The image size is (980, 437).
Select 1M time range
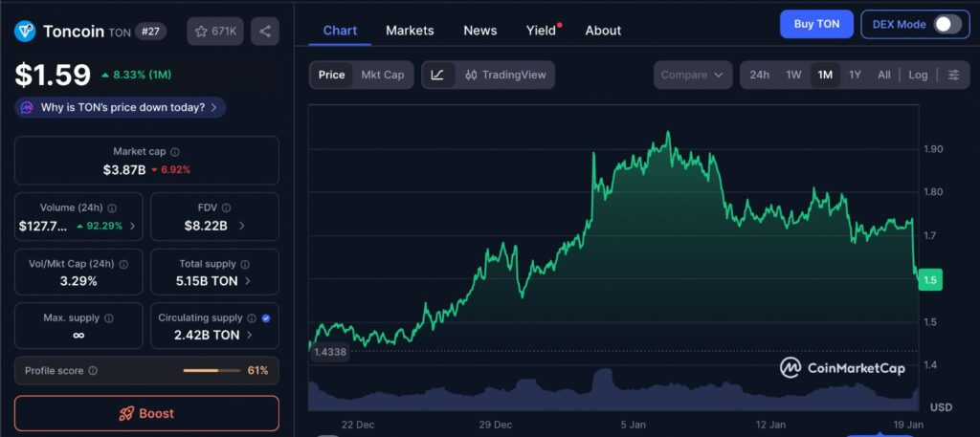coord(825,75)
